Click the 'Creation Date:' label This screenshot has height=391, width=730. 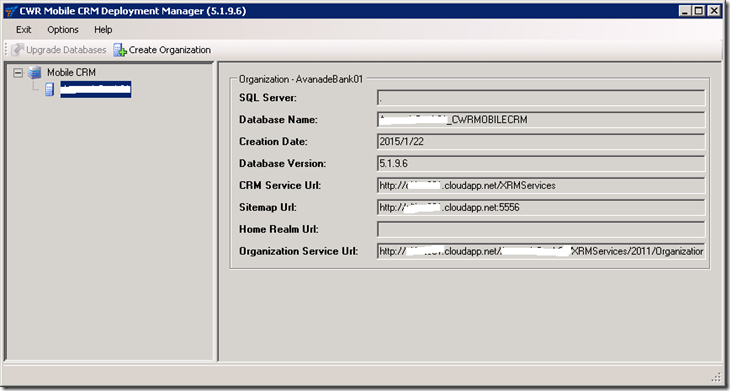[x=273, y=142]
